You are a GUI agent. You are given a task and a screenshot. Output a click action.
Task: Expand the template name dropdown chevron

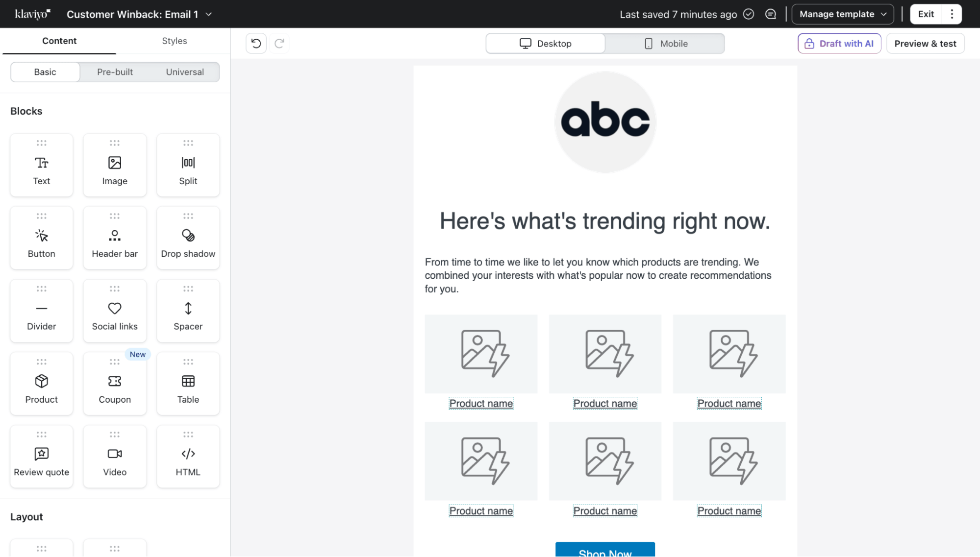click(x=209, y=14)
